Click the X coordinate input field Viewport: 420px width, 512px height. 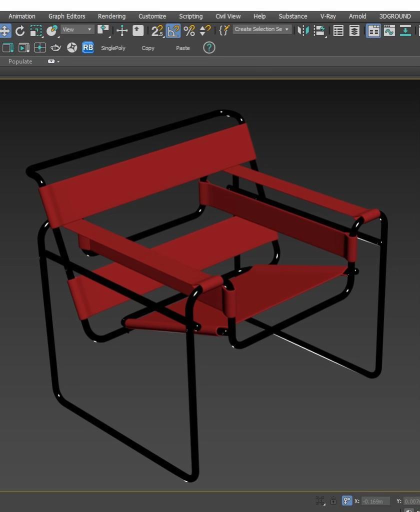click(375, 501)
